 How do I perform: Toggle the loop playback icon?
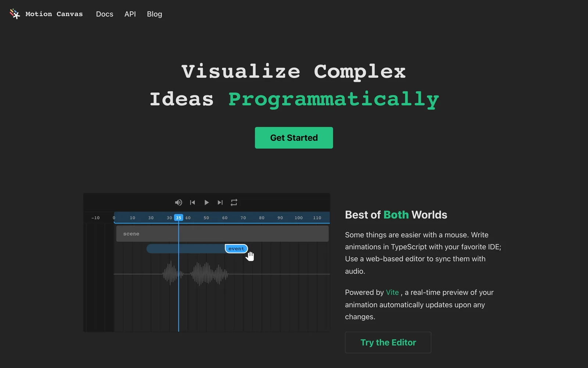[234, 202]
